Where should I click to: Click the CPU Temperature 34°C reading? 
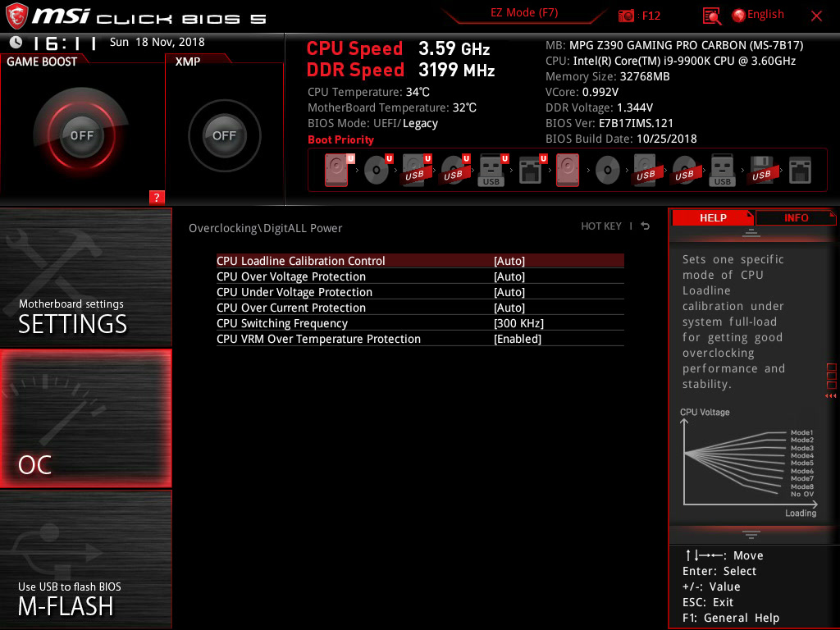[368, 92]
